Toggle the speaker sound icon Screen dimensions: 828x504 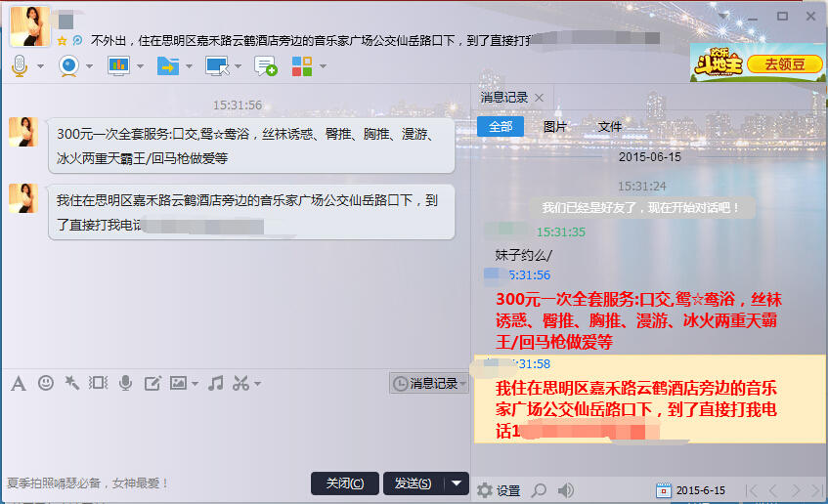click(x=566, y=490)
